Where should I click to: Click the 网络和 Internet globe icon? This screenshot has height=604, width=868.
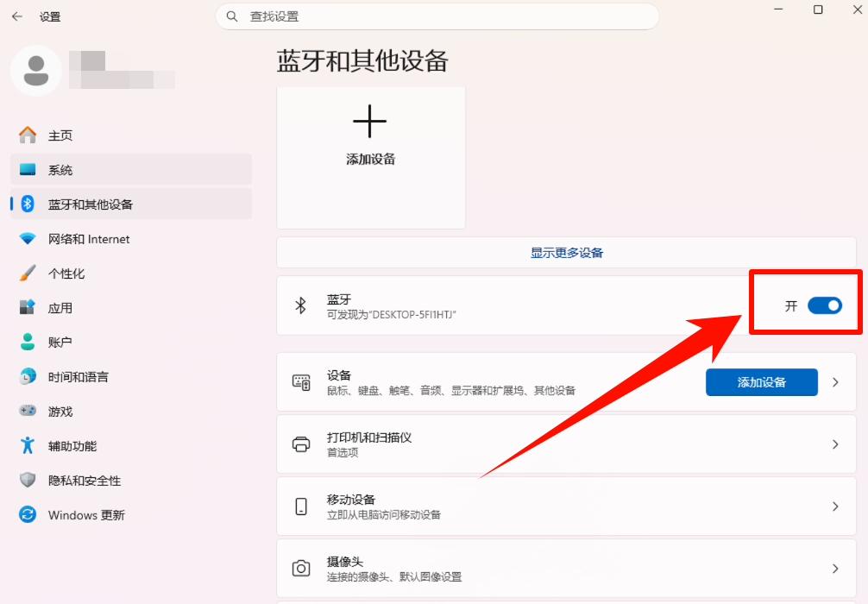(x=26, y=238)
